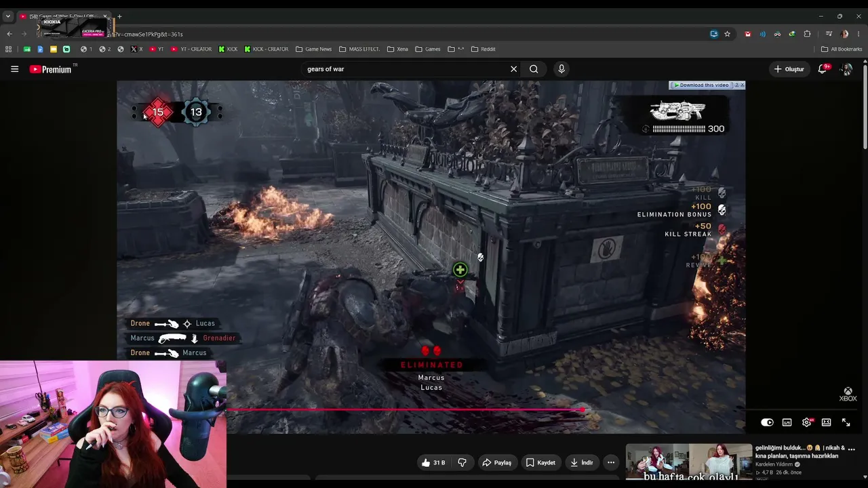Open the recommended video thumbnail

click(x=688, y=462)
